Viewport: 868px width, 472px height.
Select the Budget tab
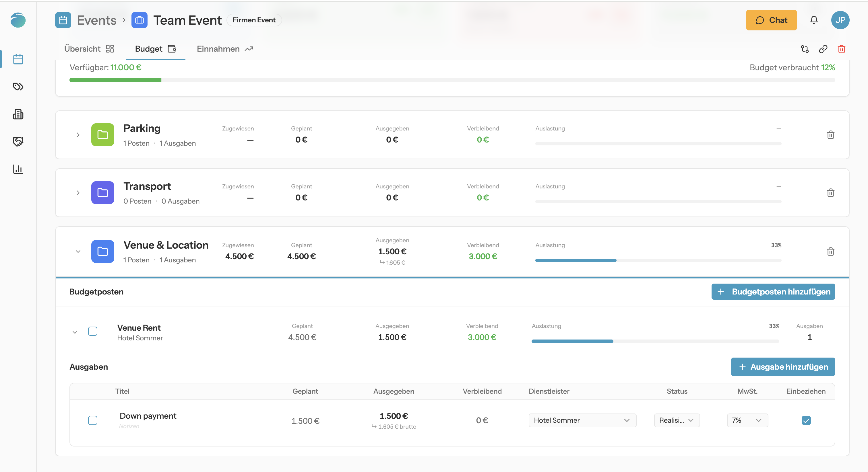[155, 49]
